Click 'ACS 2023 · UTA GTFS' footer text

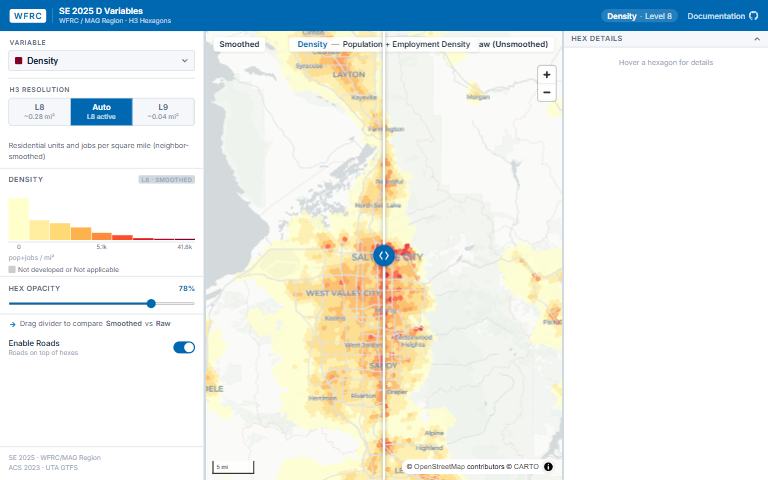[43, 468]
